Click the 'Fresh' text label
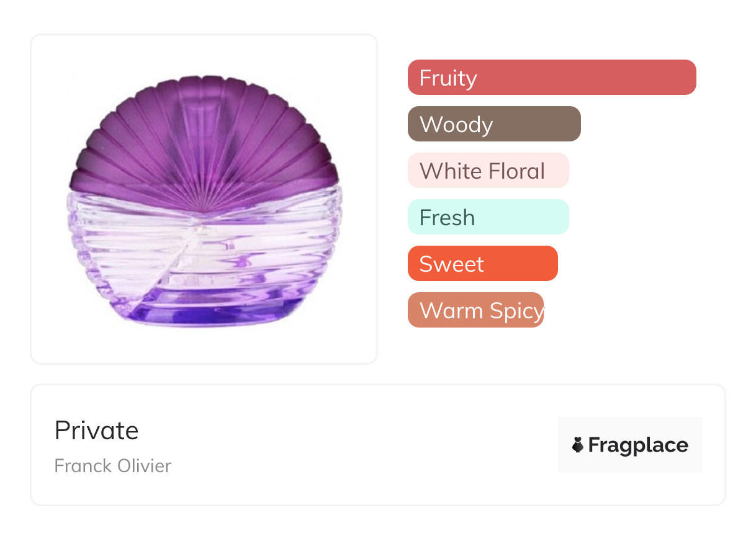The width and height of the screenshot is (756, 536). [447, 218]
